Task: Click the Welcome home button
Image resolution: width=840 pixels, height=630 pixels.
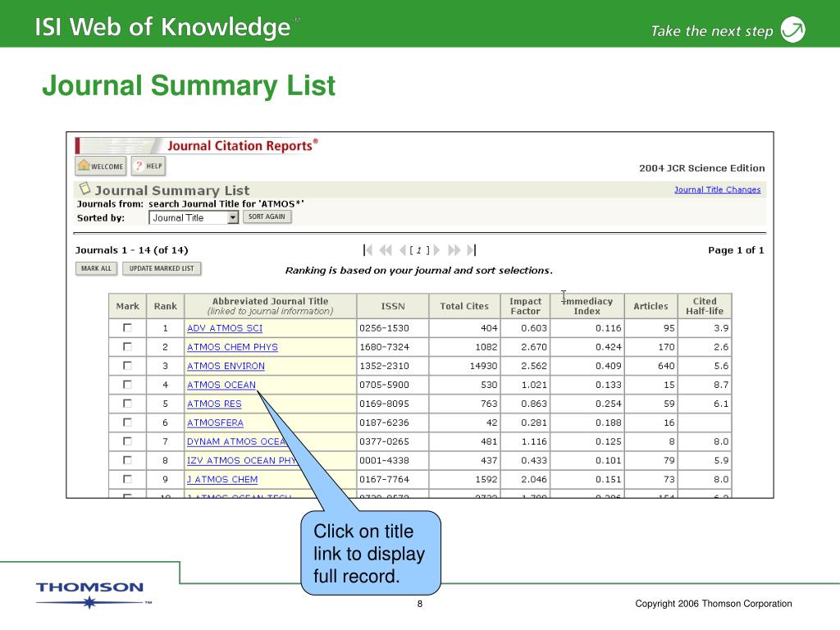Action: (101, 166)
